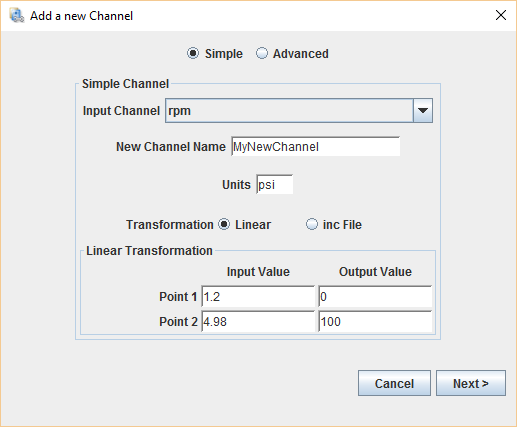This screenshot has height=427, width=517.
Task: Click the Simple Channel group label
Action: pyautogui.click(x=125, y=84)
